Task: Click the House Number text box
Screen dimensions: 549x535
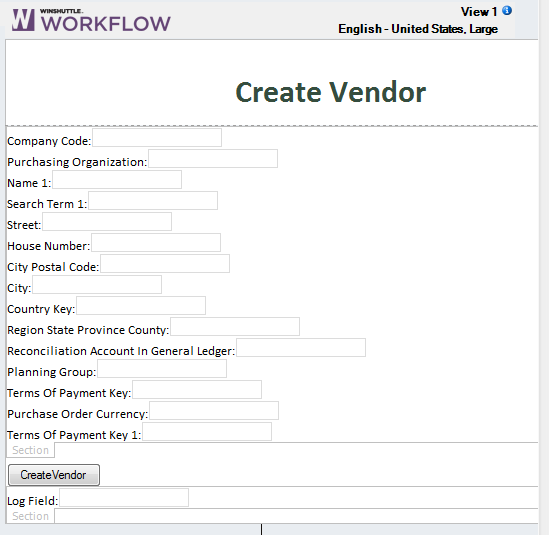Action: (156, 243)
